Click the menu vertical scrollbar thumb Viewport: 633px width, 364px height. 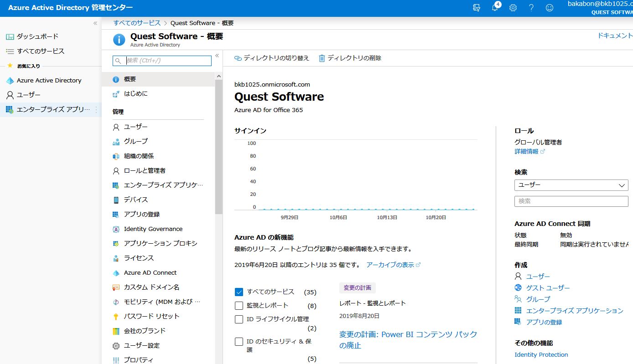coord(219,147)
